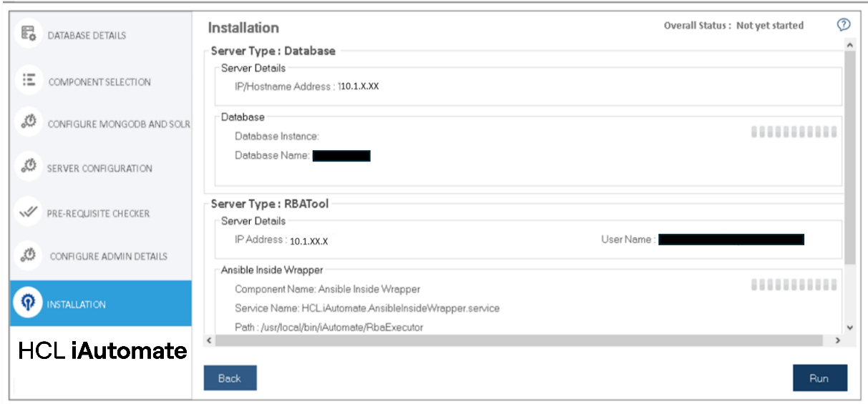The image size is (868, 404).
Task: Click the Server Configuration gear icon
Action: (x=29, y=167)
